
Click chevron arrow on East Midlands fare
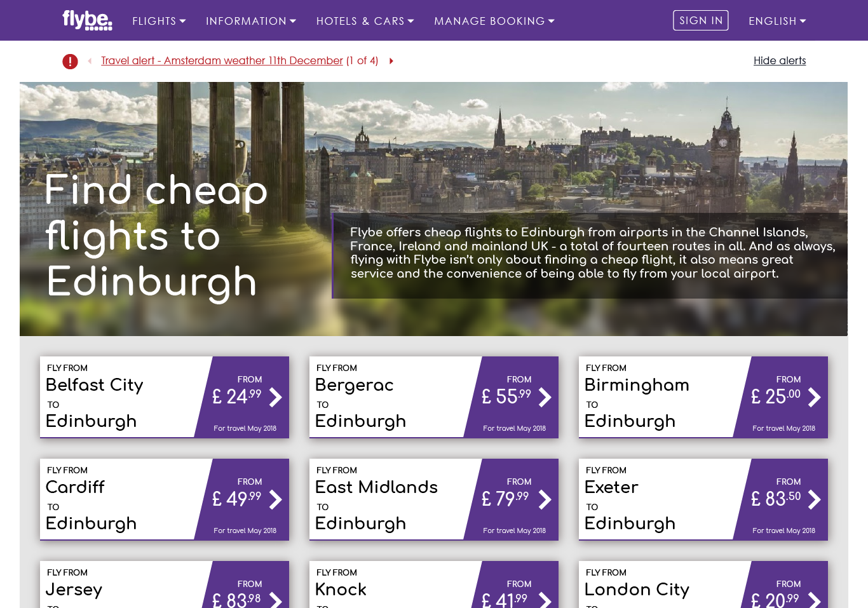pos(545,499)
